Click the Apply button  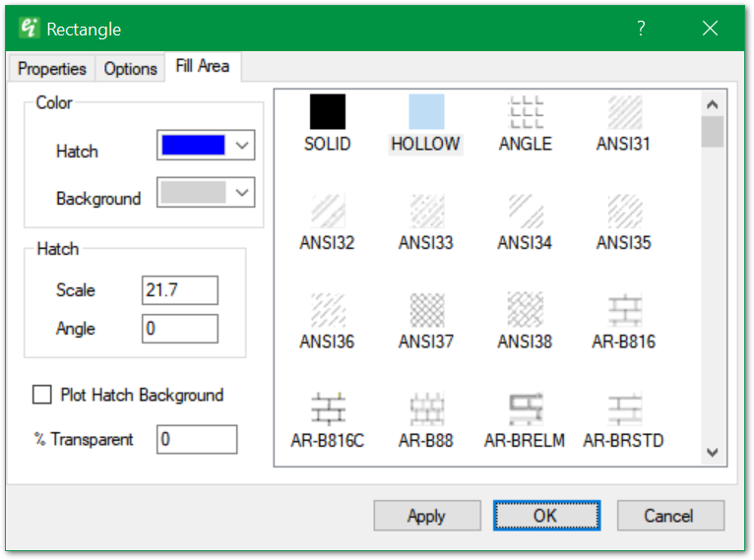click(x=427, y=516)
